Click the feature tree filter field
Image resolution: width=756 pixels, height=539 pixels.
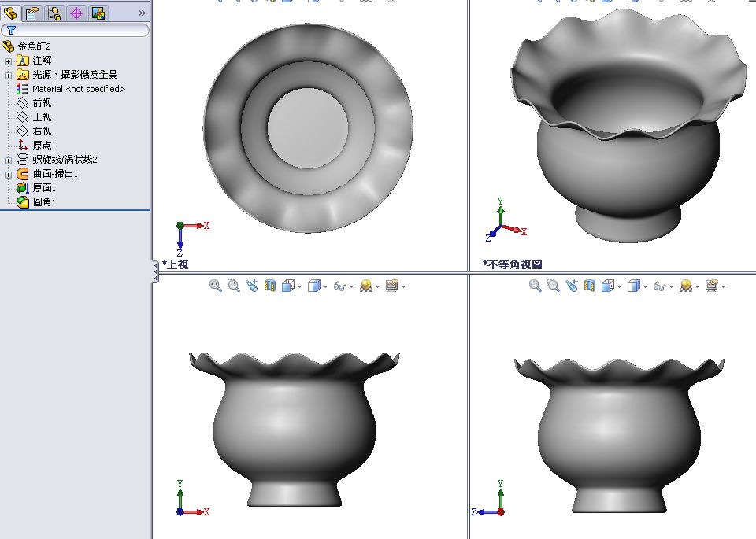click(76, 31)
